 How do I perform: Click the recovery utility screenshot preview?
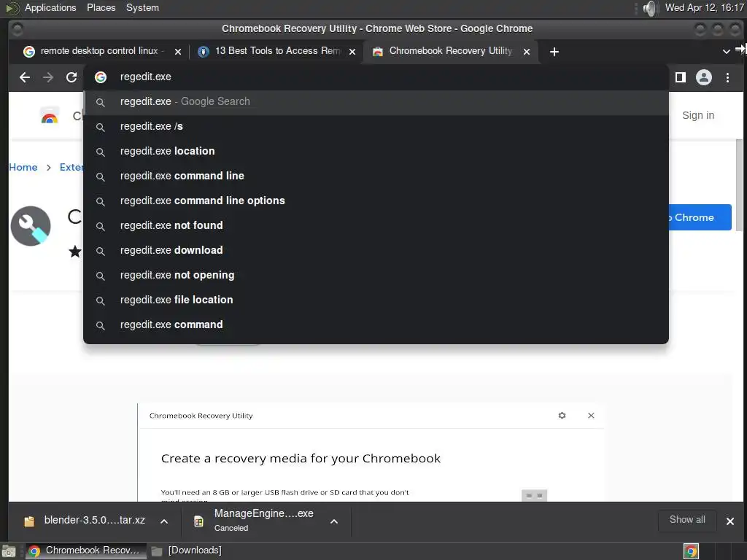coord(371,452)
